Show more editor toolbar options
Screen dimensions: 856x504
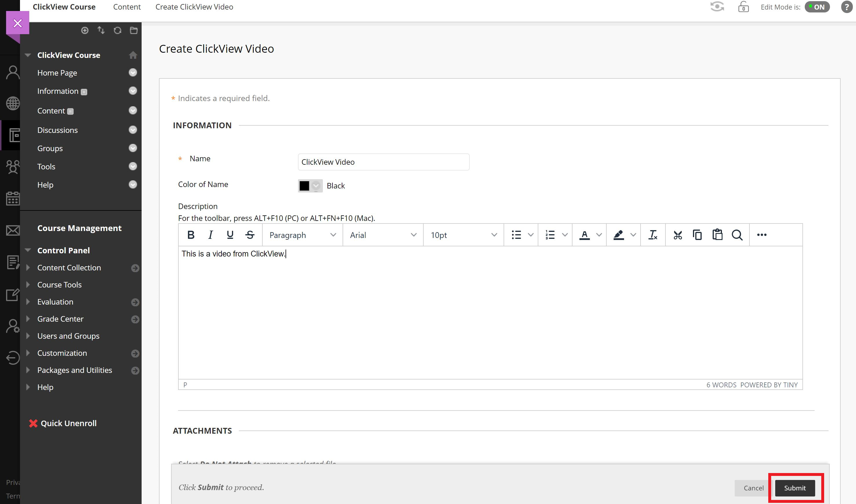click(762, 235)
